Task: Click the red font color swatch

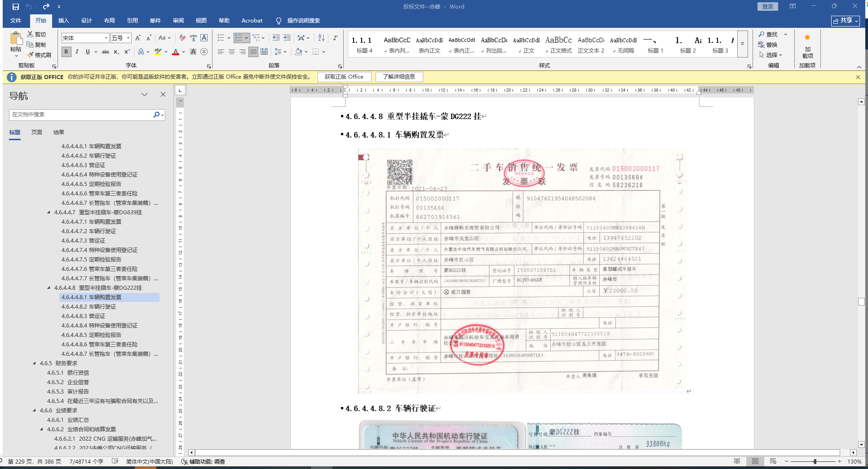Action: click(176, 52)
